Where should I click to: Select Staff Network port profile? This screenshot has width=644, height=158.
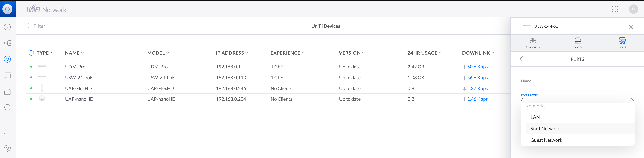pos(580,129)
